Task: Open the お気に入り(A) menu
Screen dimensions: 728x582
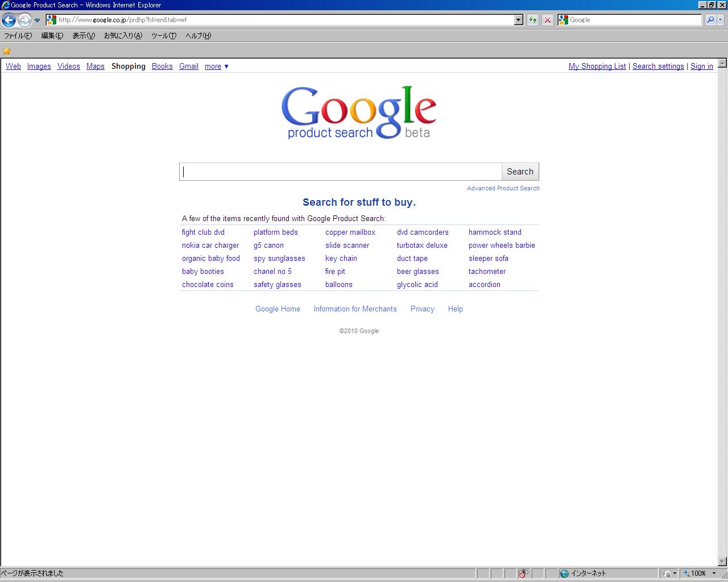Action: [123, 36]
